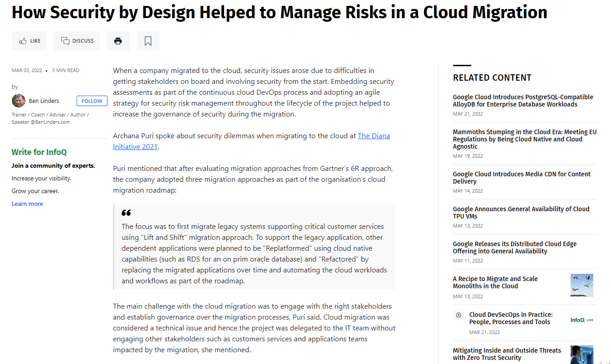Click the InfoQ Live logo

click(582, 320)
